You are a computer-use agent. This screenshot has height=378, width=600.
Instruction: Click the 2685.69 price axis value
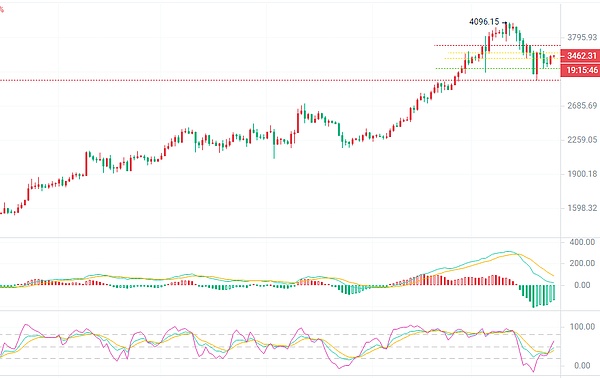pos(582,106)
